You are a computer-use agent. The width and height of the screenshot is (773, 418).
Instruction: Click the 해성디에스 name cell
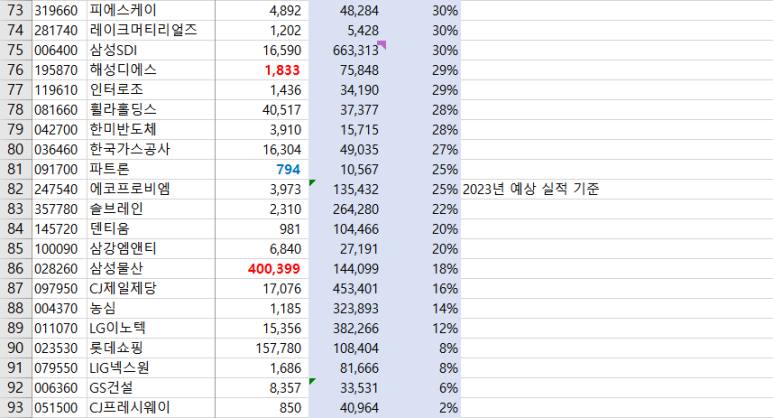point(151,70)
